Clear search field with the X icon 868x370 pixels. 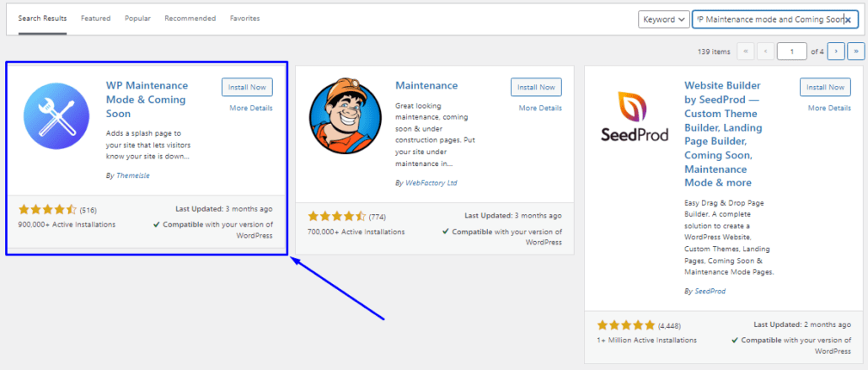[848, 19]
